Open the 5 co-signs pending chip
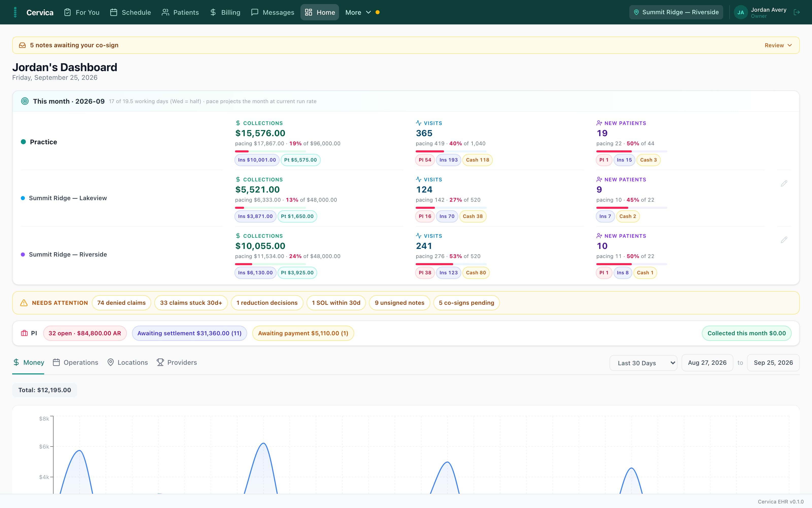Viewport: 812px width, 508px height. (466, 303)
